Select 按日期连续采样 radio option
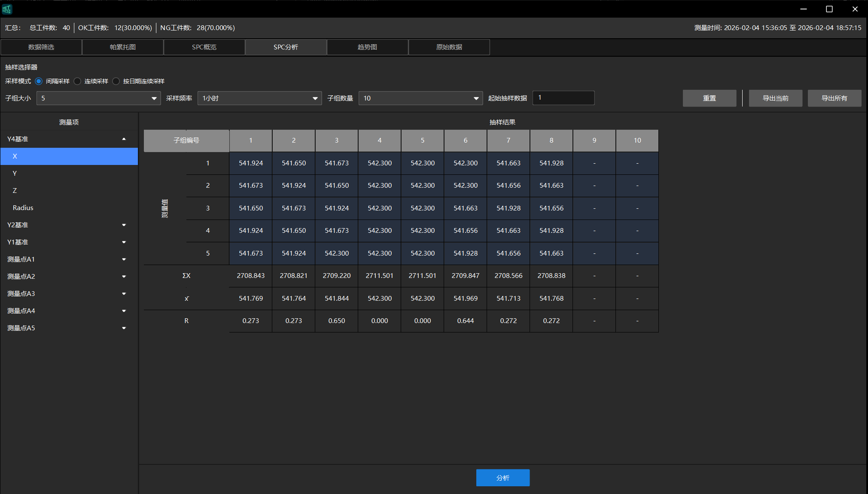The image size is (868, 494). click(116, 81)
